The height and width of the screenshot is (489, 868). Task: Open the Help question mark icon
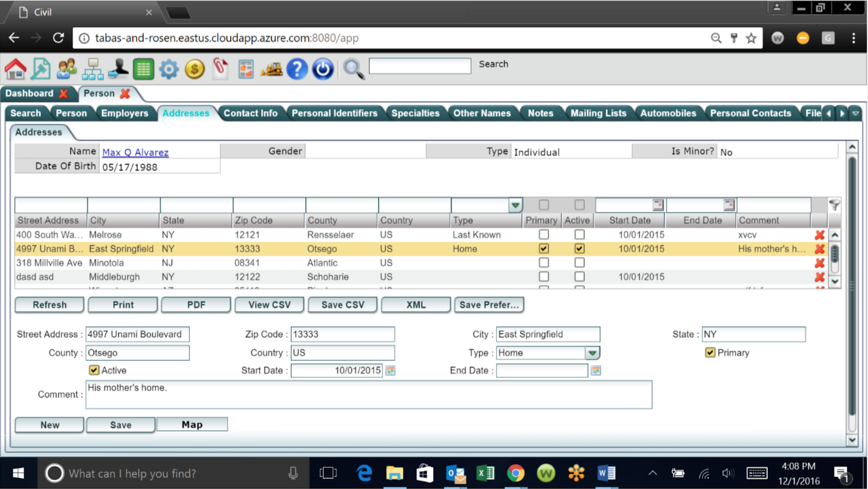point(297,69)
